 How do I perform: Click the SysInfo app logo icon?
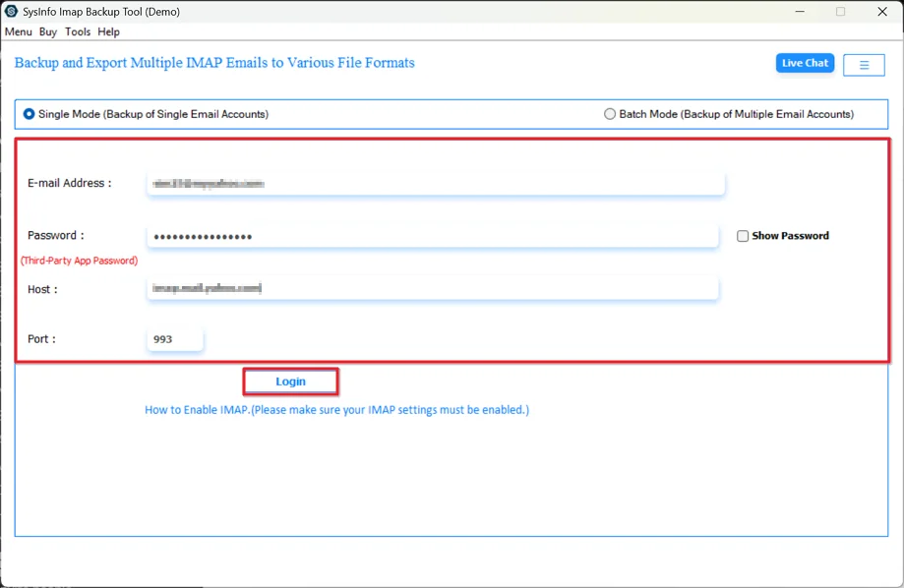[x=12, y=12]
